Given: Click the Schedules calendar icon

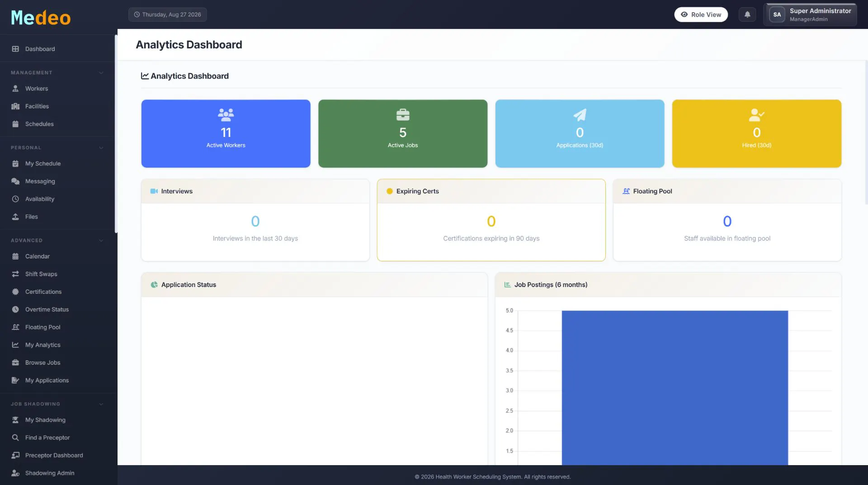Looking at the screenshot, I should pos(15,124).
